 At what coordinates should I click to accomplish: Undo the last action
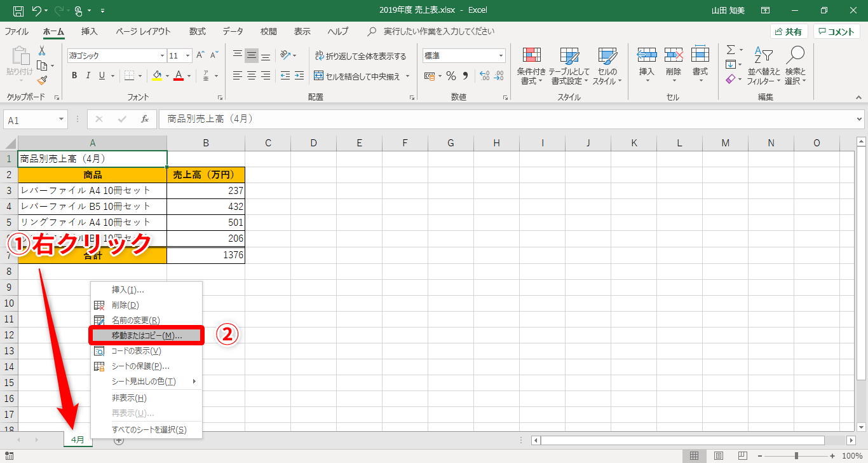(37, 11)
